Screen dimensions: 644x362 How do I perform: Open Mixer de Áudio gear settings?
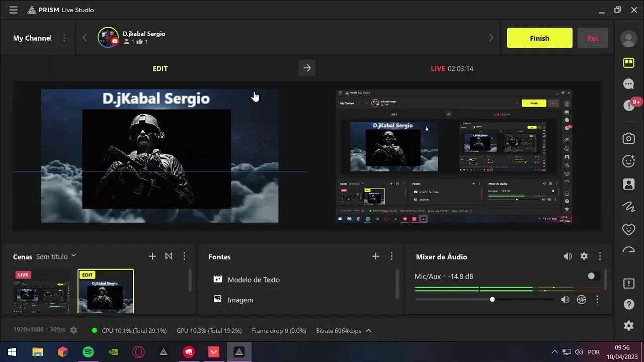point(584,256)
